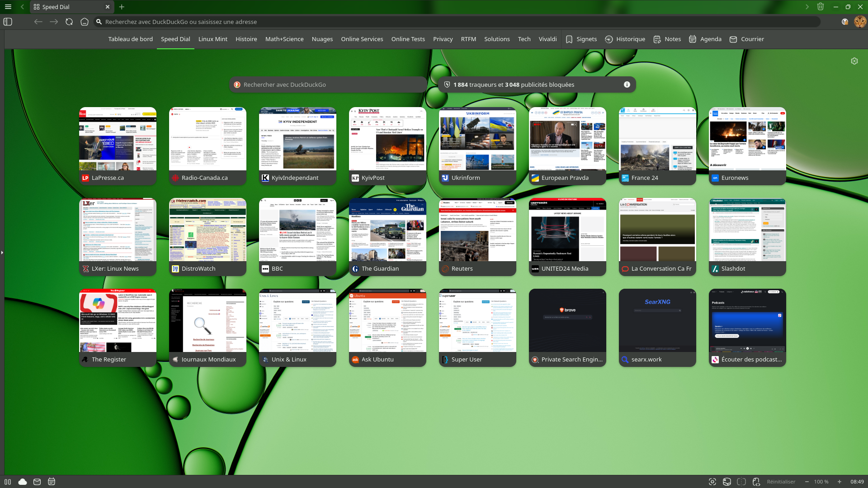Reload the current page
The width and height of the screenshot is (868, 488).
click(69, 22)
